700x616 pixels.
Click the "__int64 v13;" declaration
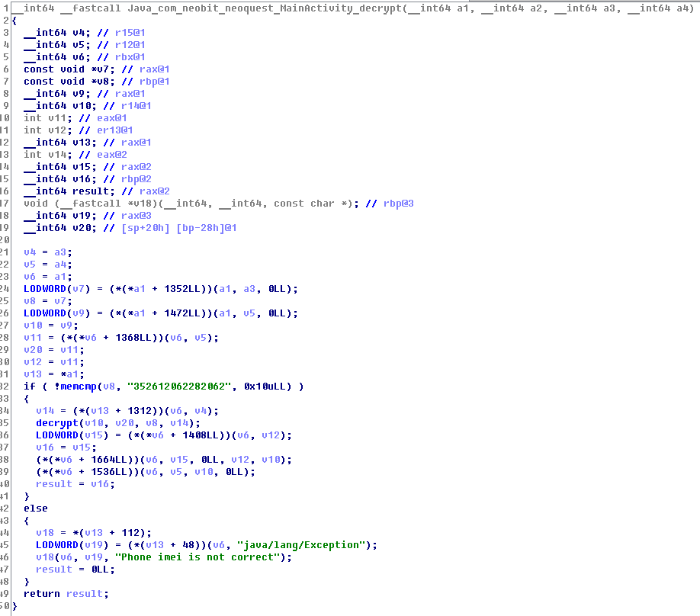60,143
